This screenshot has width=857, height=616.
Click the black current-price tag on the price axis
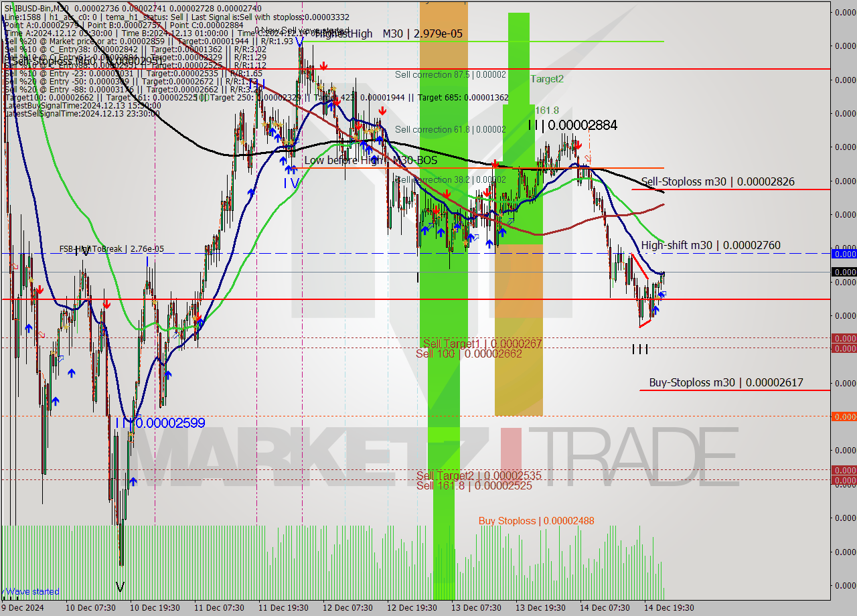pos(844,272)
